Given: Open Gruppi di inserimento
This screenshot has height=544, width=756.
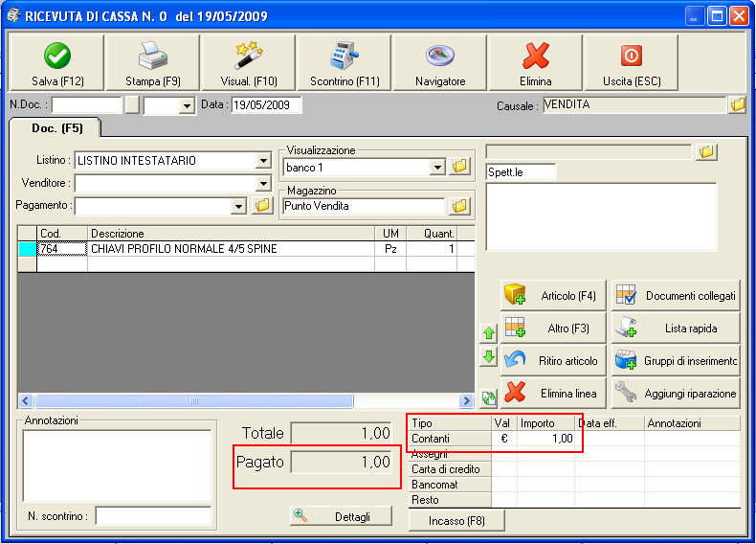Looking at the screenshot, I should 676,360.
